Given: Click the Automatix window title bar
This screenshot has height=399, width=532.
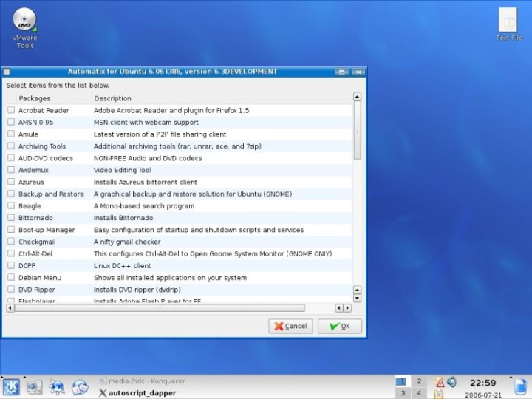Looking at the screenshot, I should [x=172, y=72].
